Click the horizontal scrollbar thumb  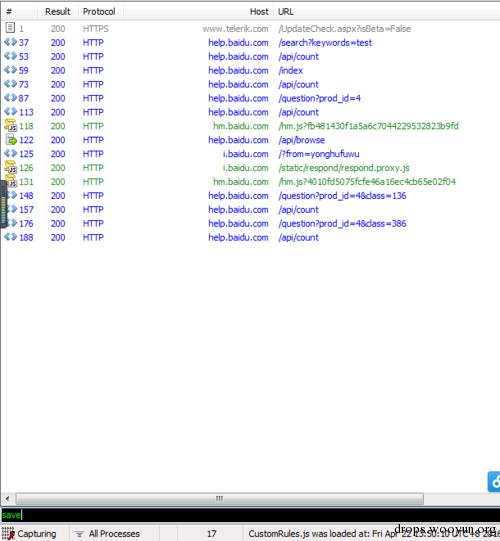click(219, 498)
